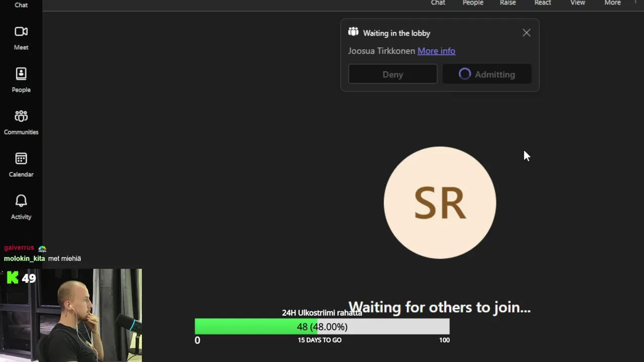Click the More info link
The width and height of the screenshot is (644, 362).
point(436,51)
